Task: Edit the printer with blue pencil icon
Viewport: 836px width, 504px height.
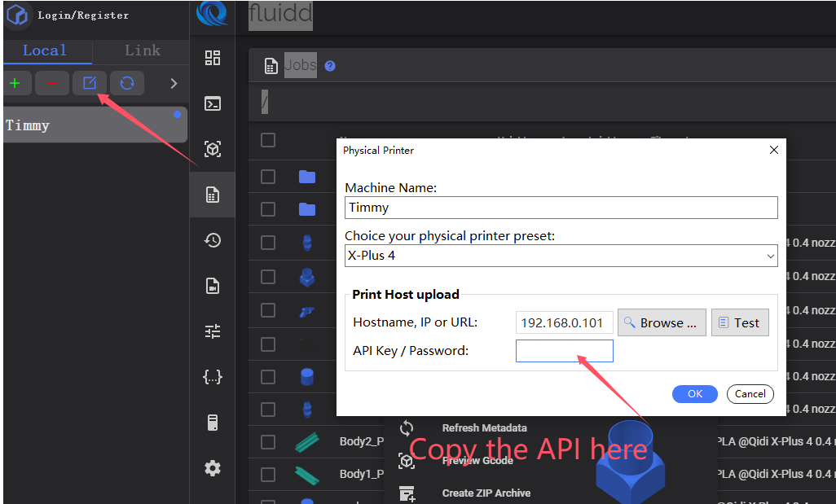Action: (x=88, y=82)
